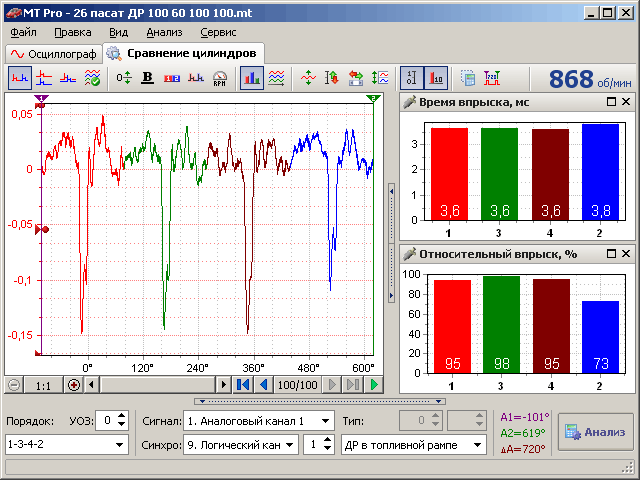Maximize the Время впрыска panel
Screen dimensions: 640x480
pos(611,102)
